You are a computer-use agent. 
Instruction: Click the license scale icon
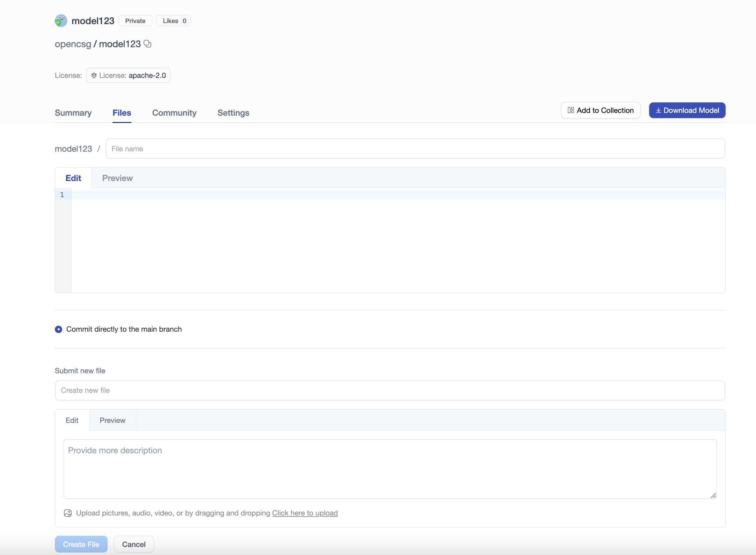[x=94, y=75]
